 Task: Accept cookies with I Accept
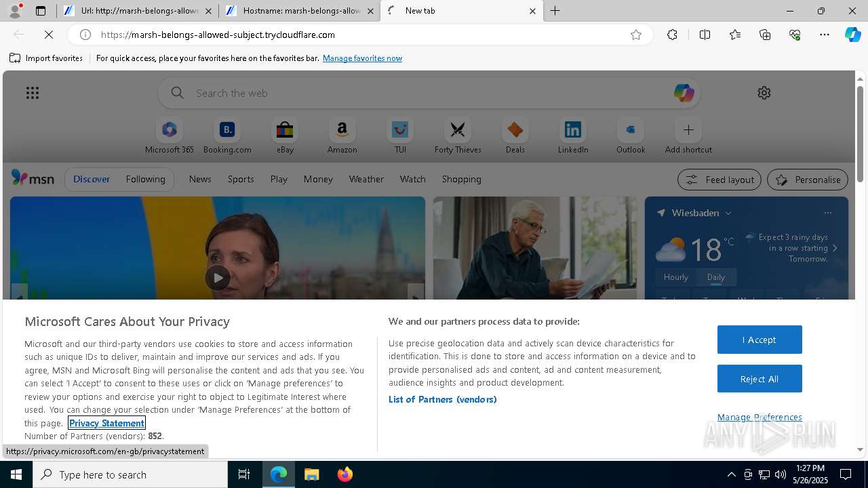(x=759, y=340)
